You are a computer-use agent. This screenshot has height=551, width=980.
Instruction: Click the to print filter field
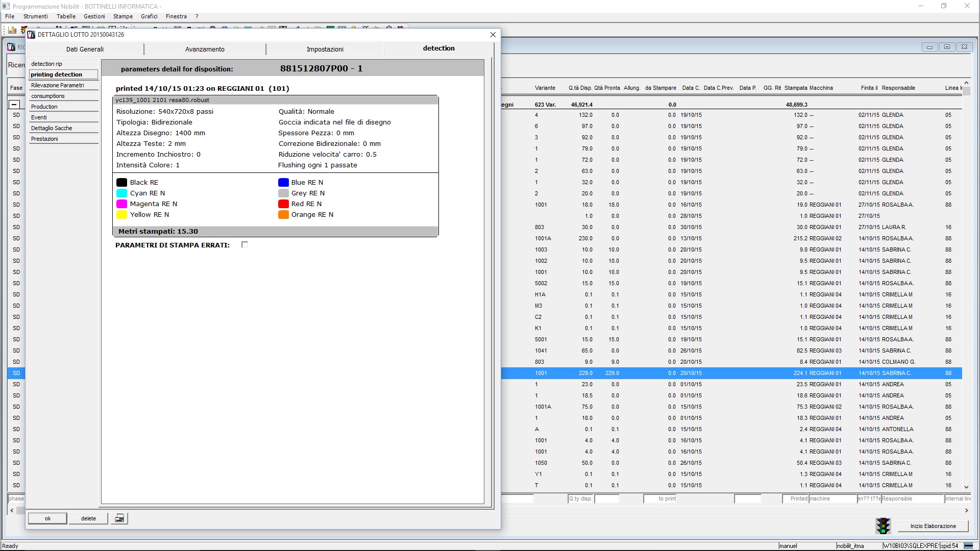(x=660, y=499)
